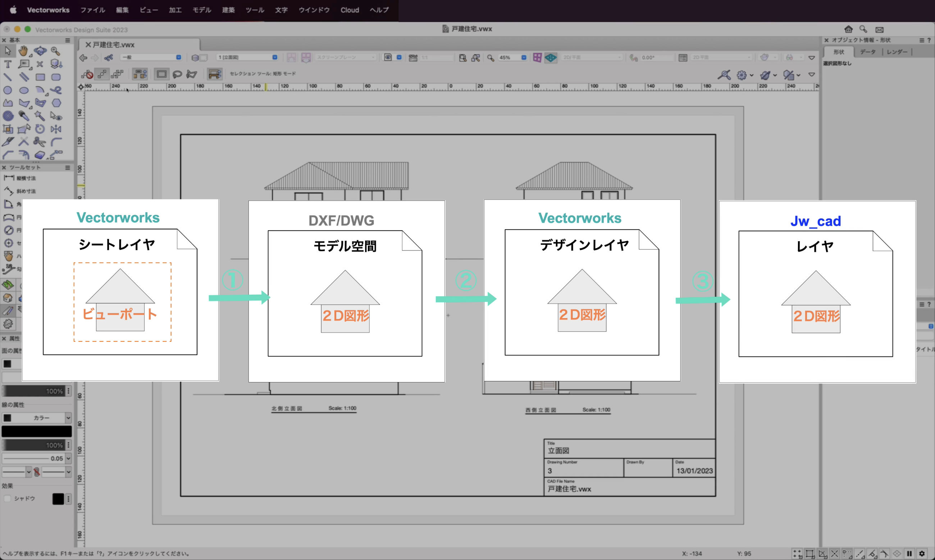Open the 45% zoom level dropdown
Image resolution: width=935 pixels, height=560 pixels.
[x=512, y=58]
